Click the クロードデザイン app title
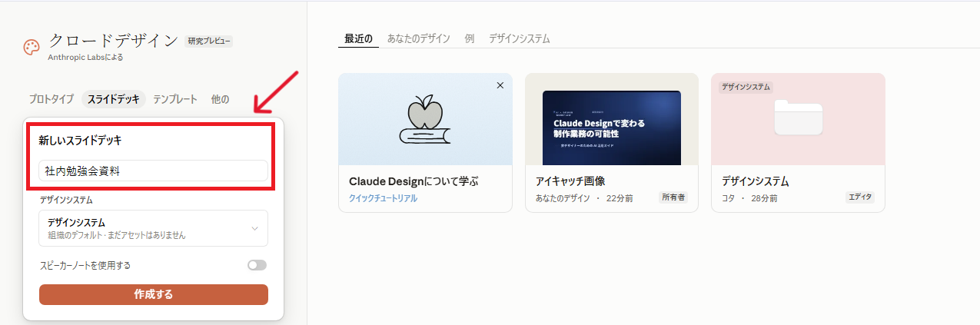Image resolution: width=980 pixels, height=325 pixels. [113, 41]
